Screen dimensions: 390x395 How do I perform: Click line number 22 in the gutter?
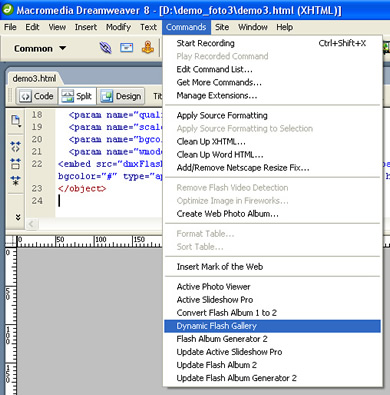(x=37, y=164)
